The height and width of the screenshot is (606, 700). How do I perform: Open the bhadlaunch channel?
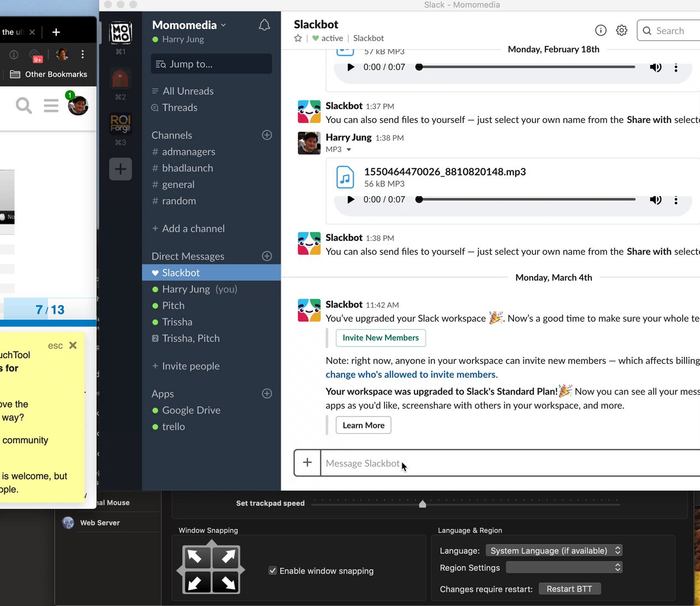(188, 168)
